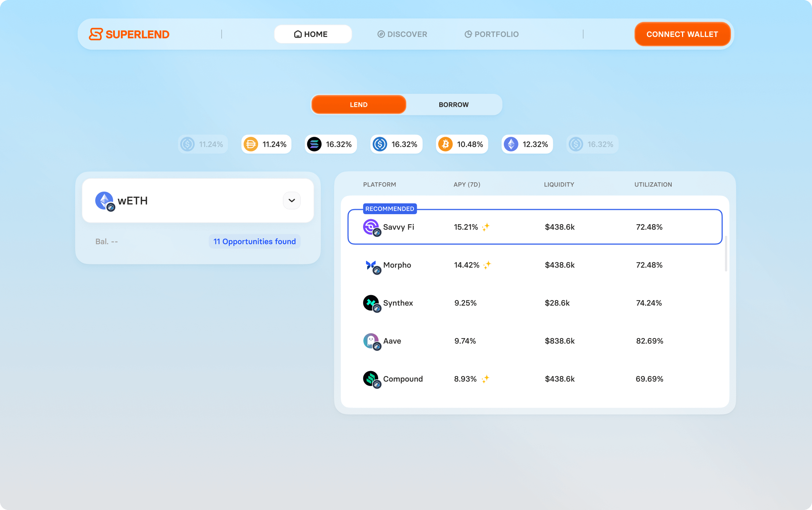Viewport: 812px width, 510px height.
Task: Go to the Discover tab
Action: coord(402,34)
